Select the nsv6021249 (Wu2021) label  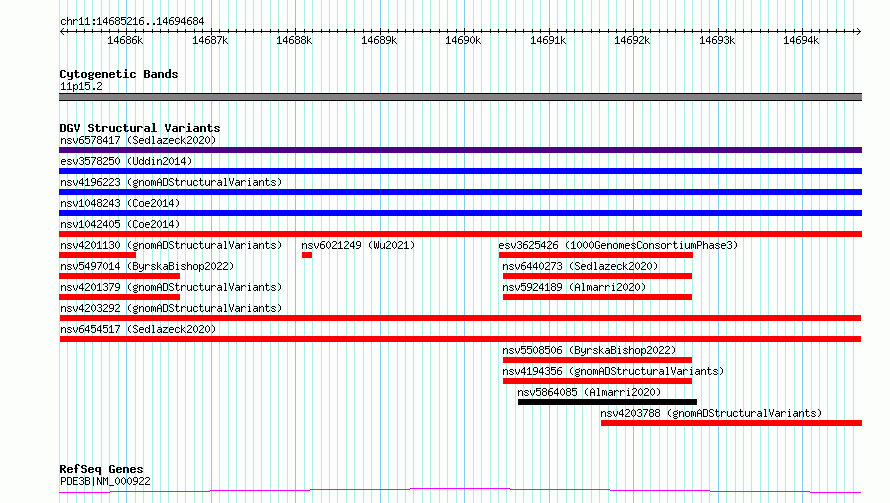(x=358, y=245)
